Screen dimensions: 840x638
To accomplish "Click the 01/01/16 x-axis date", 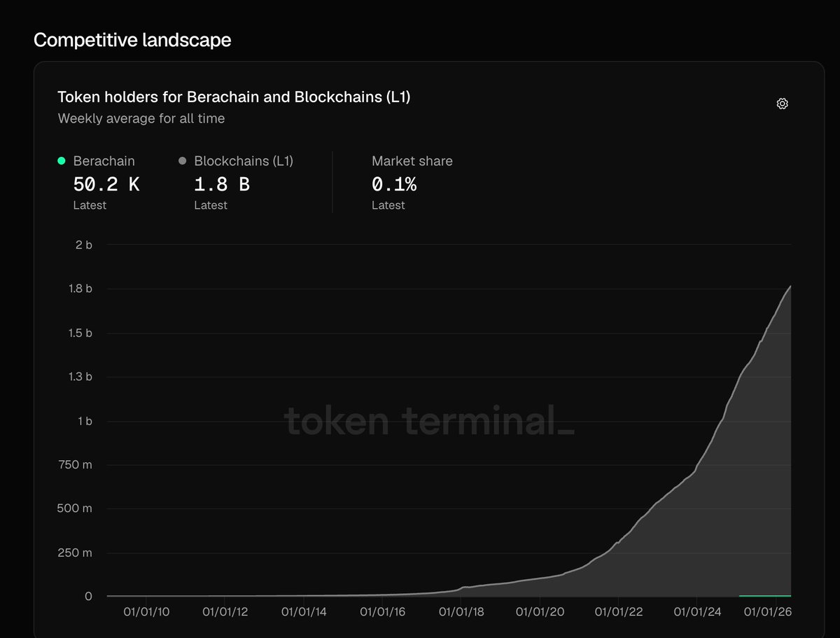I will (383, 612).
